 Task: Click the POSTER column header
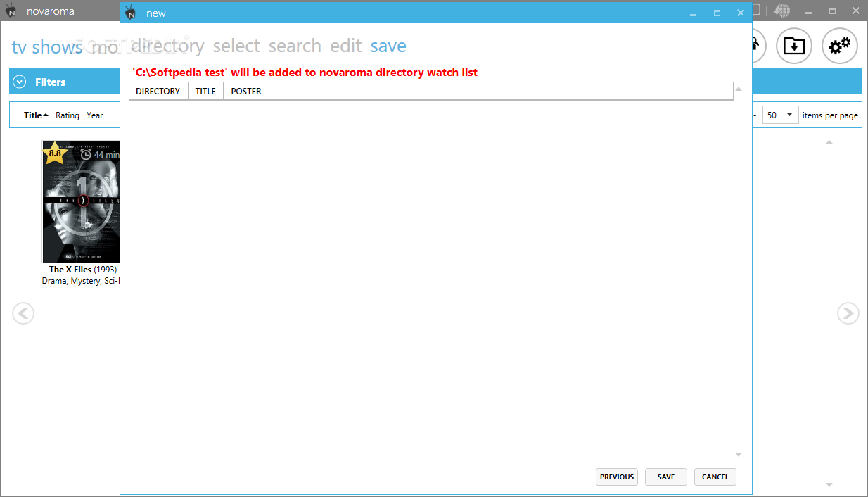pyautogui.click(x=246, y=91)
